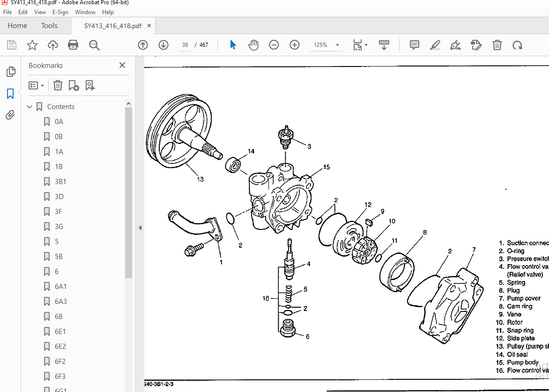Add a comment with sticky note icon

415,45
